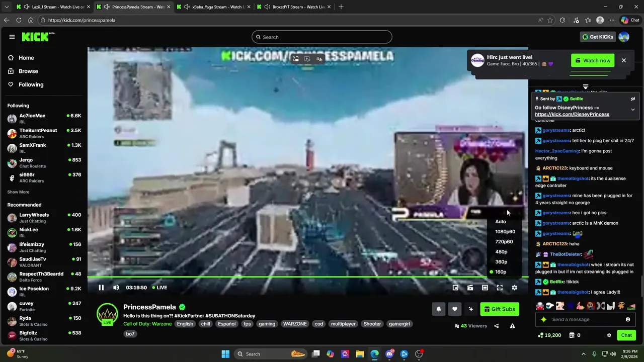Click the sparkle button beside Gift Subs
Image resolution: width=644 pixels, height=362 pixels.
point(470,309)
